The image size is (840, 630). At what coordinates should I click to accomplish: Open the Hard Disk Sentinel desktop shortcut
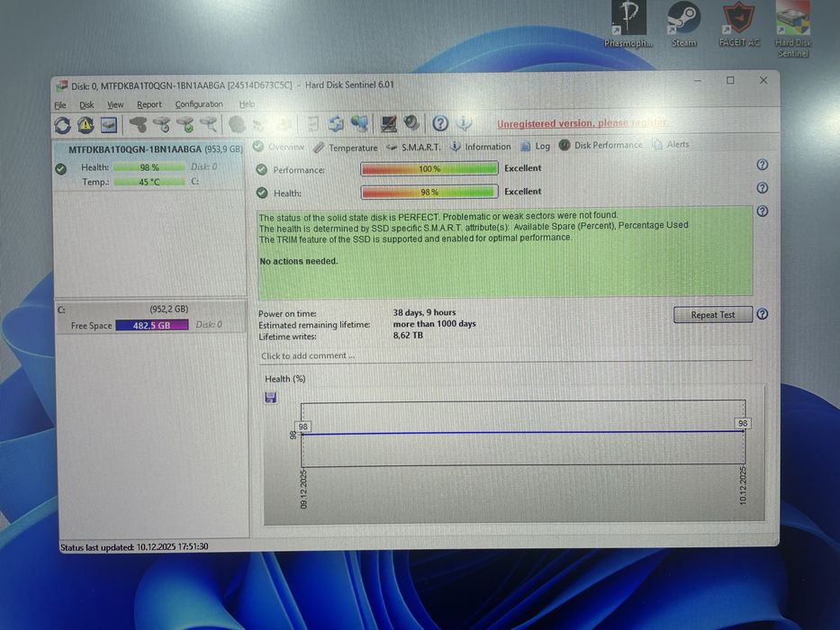click(793, 30)
